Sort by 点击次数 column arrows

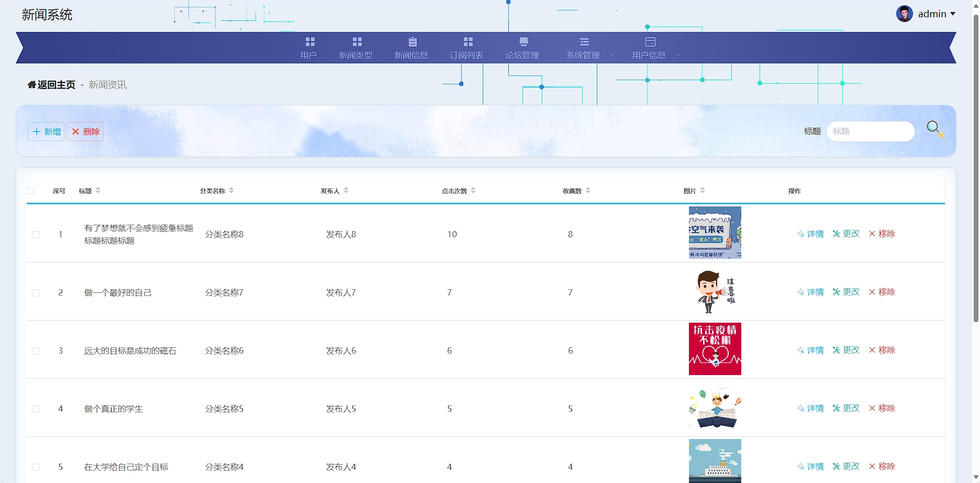tap(473, 191)
